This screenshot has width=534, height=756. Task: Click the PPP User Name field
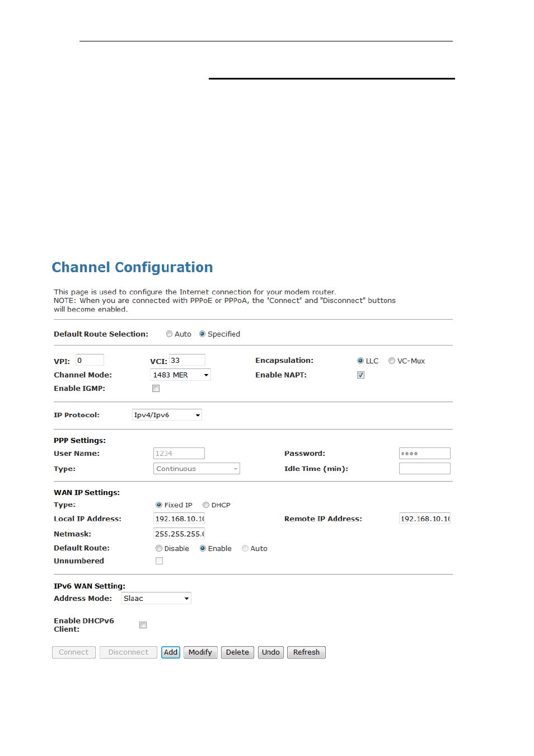(x=179, y=454)
